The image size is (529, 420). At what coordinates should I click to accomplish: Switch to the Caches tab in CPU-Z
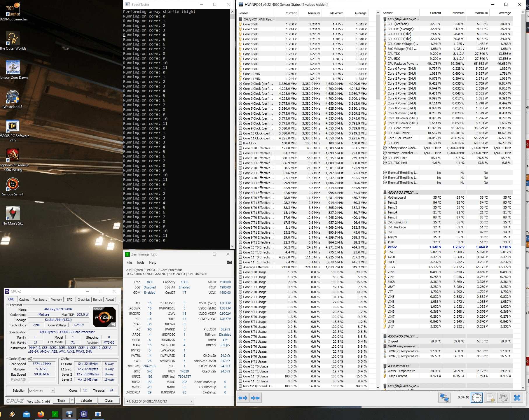pos(24,300)
